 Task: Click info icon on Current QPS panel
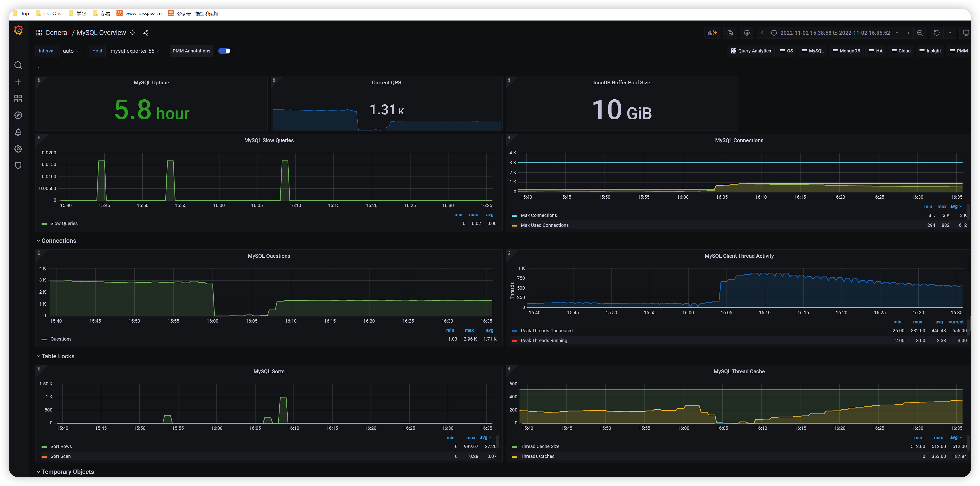click(274, 80)
